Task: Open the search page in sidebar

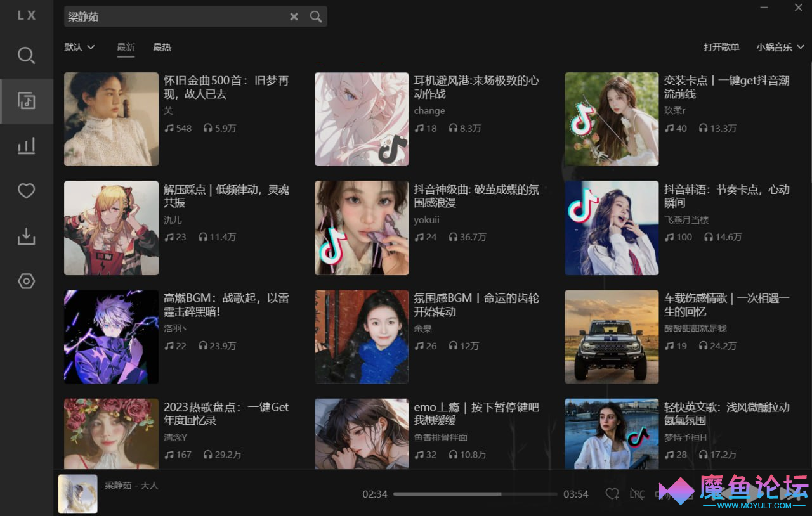Action: click(x=26, y=56)
